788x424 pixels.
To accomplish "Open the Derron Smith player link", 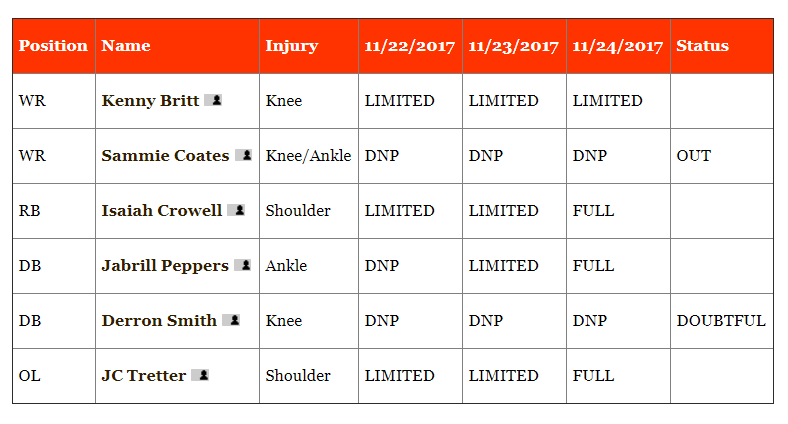I will pyautogui.click(x=159, y=321).
